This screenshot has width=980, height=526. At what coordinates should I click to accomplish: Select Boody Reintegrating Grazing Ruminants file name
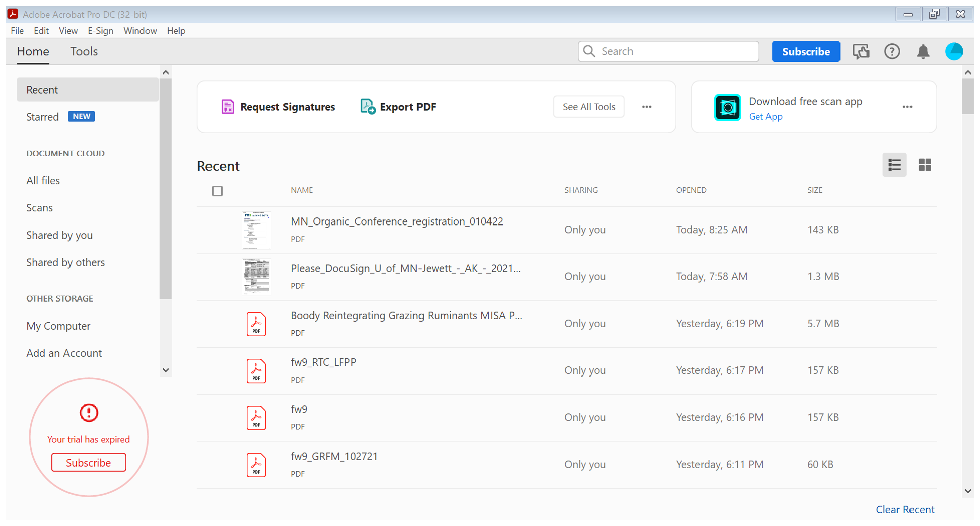click(x=406, y=316)
